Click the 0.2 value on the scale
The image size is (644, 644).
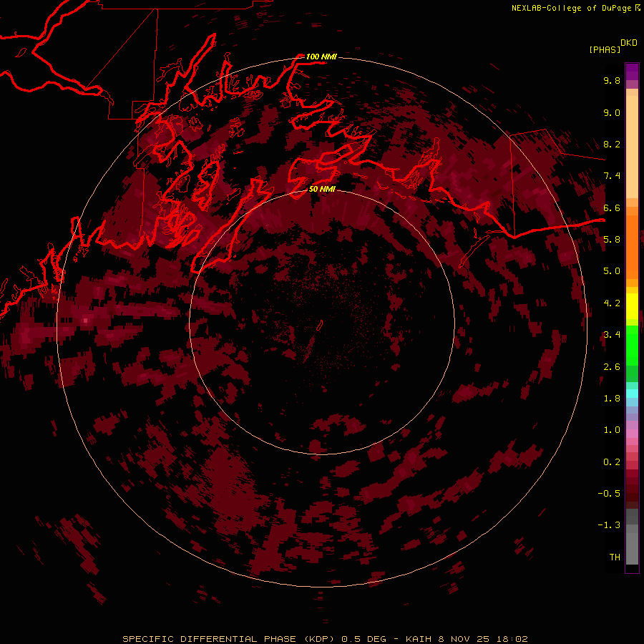[612, 462]
